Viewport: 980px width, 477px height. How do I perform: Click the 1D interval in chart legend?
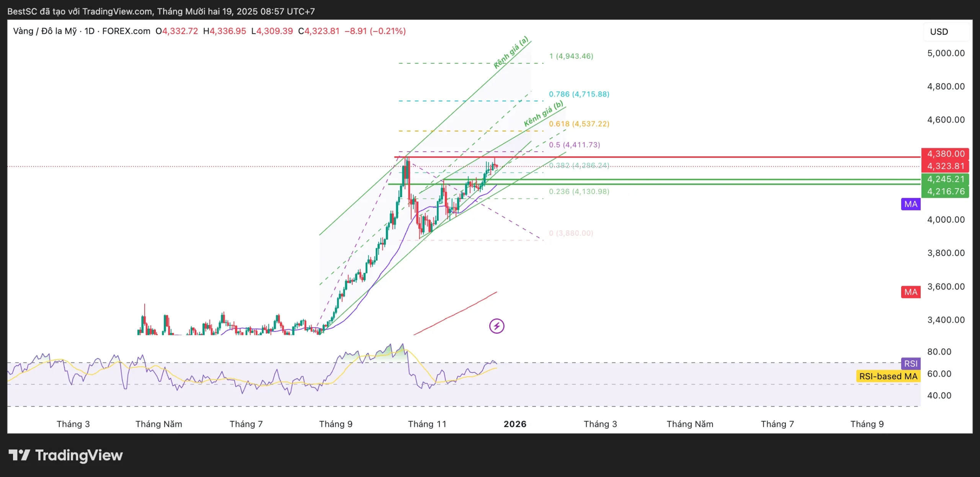click(90, 31)
